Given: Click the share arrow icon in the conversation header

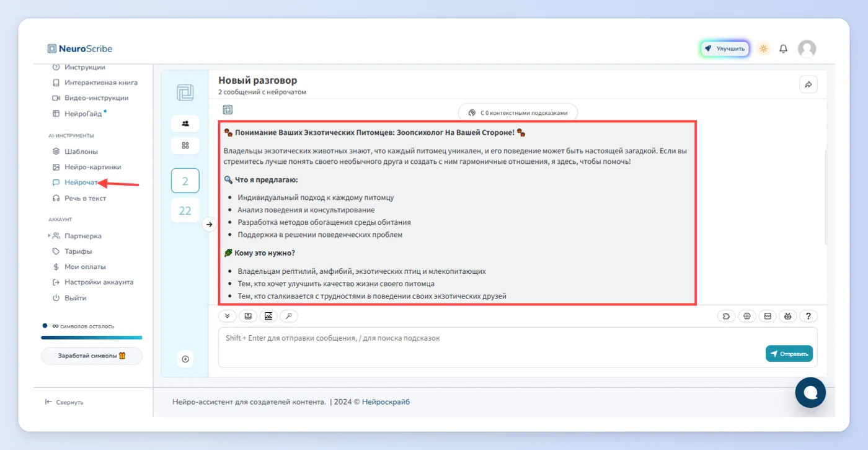Looking at the screenshot, I should pos(808,84).
